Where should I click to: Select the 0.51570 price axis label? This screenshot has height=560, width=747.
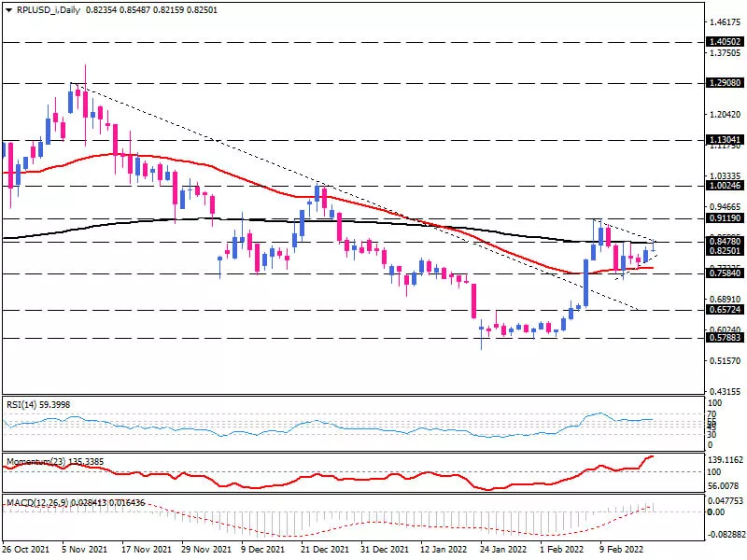pyautogui.click(x=726, y=361)
